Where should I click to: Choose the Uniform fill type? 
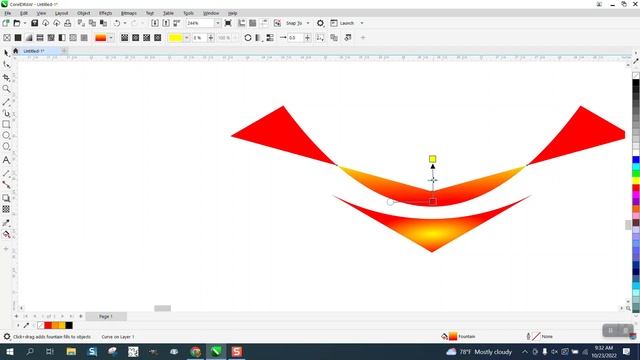pyautogui.click(x=18, y=38)
